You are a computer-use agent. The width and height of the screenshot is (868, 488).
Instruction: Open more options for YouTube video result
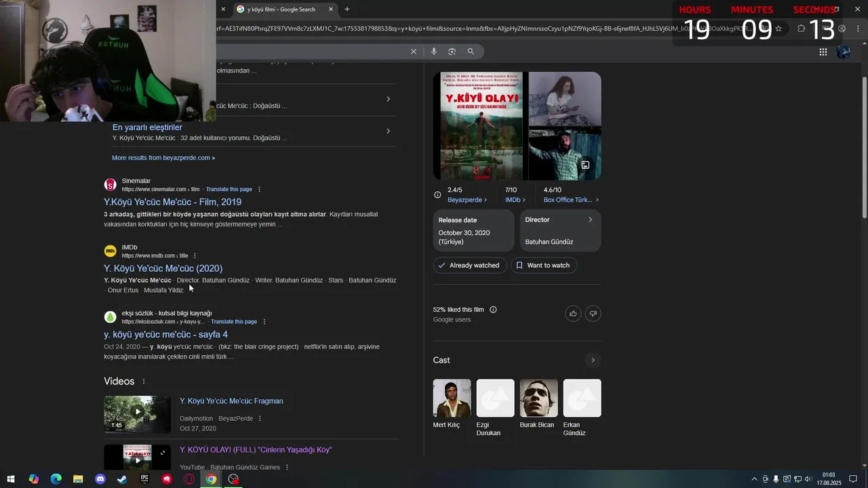(287, 468)
